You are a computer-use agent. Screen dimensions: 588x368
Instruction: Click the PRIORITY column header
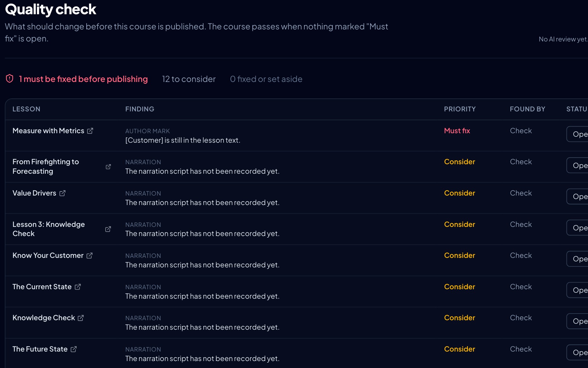tap(460, 109)
